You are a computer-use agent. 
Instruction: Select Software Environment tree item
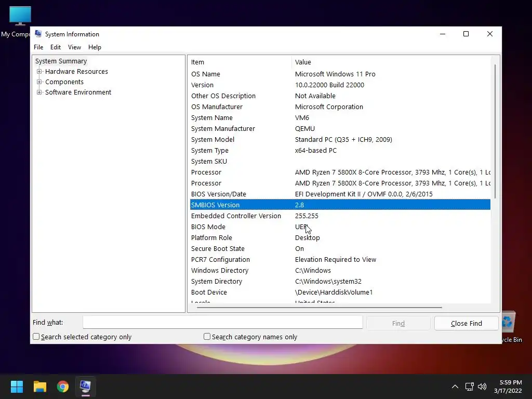tap(78, 92)
